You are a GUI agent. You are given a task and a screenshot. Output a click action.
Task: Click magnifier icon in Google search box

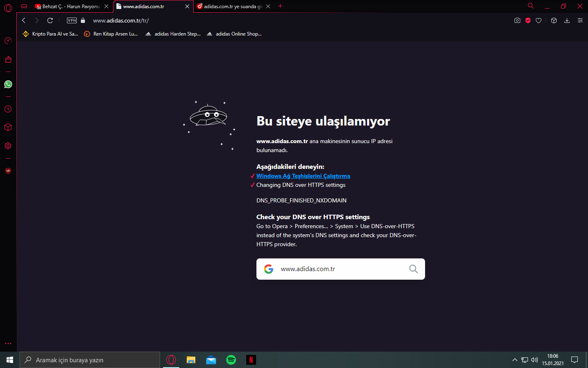(414, 269)
